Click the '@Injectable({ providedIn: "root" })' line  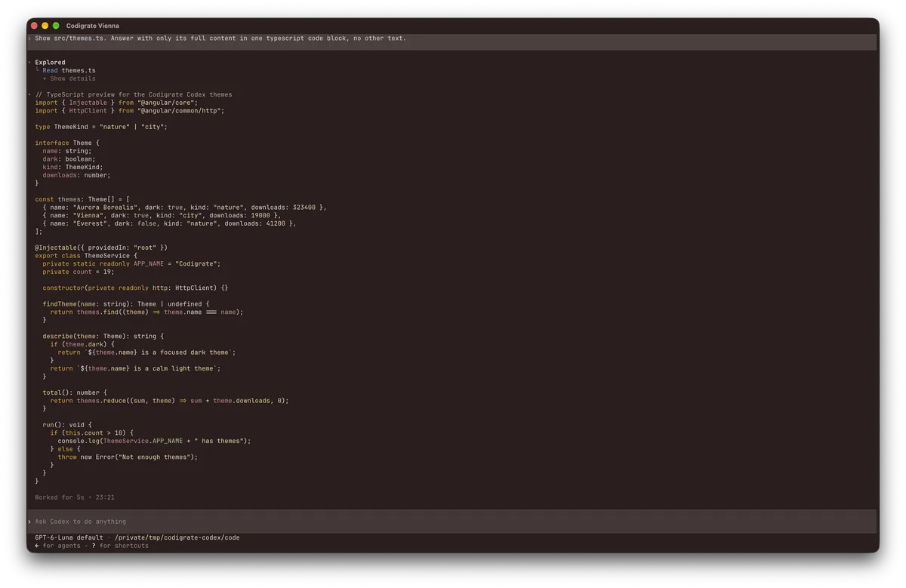[101, 248]
